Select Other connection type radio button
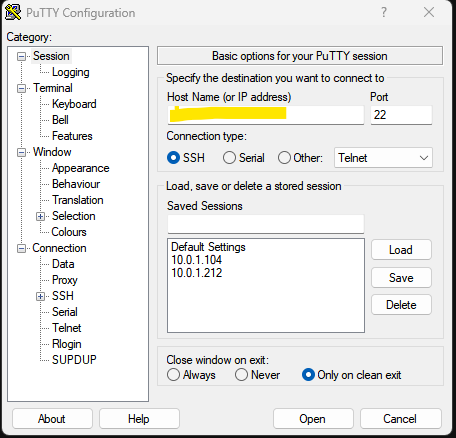The image size is (456, 438). (284, 158)
